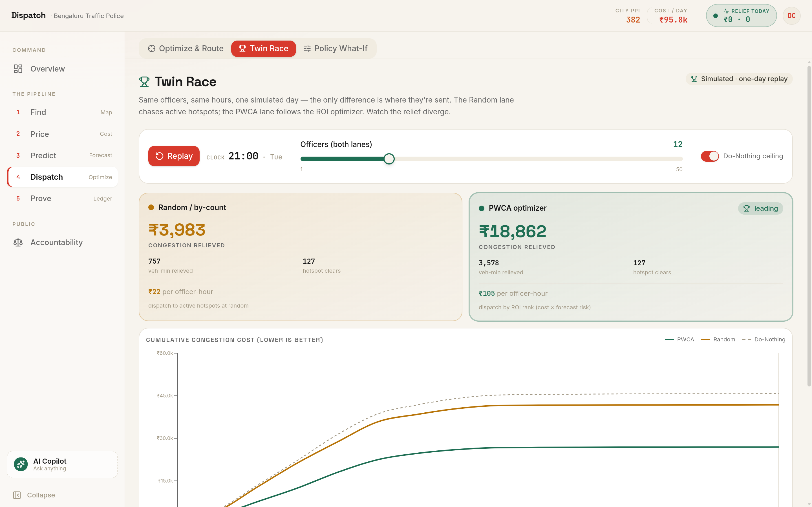Click the Overview grid icon
The width and height of the screenshot is (812, 507).
click(x=18, y=69)
